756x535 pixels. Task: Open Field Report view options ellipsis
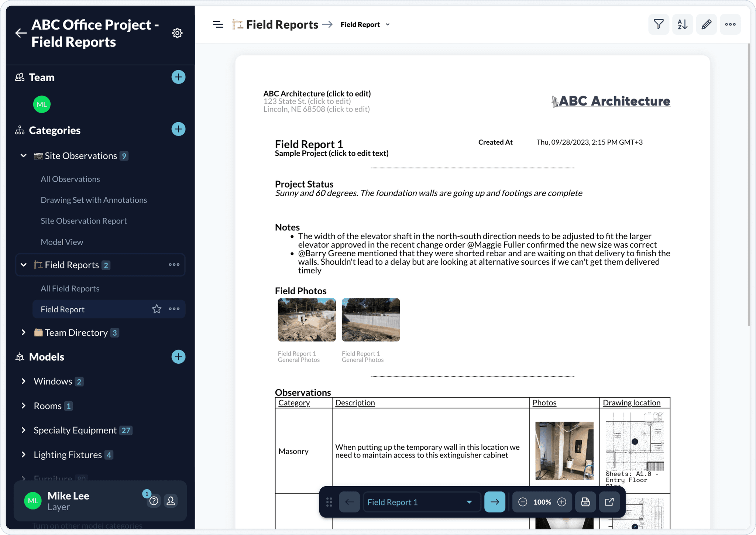point(174,309)
